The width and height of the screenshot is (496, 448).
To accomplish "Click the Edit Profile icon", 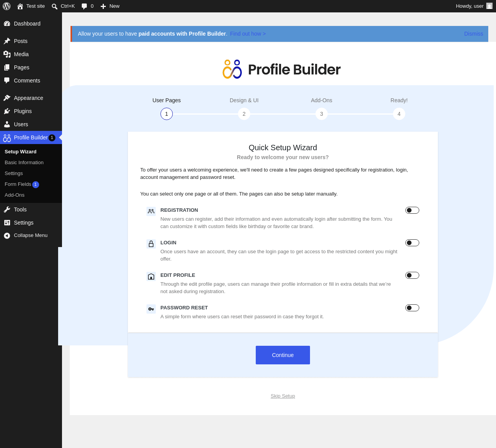I will (151, 276).
